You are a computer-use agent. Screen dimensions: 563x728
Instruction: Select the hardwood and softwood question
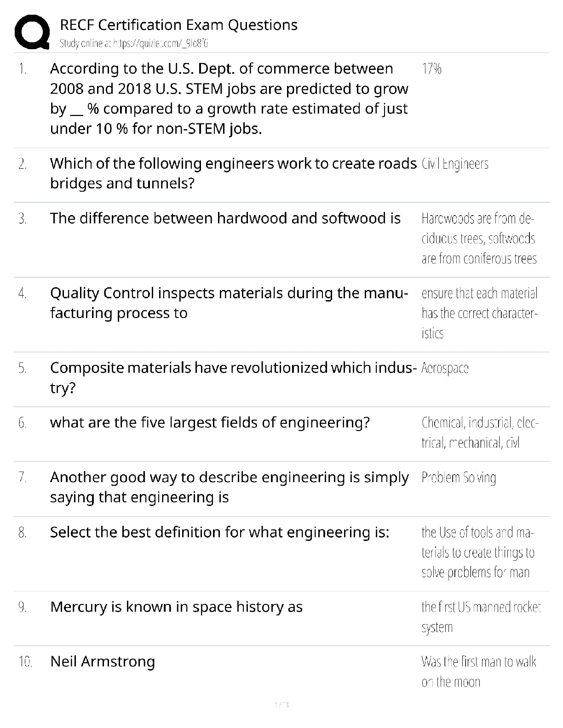pos(225,218)
